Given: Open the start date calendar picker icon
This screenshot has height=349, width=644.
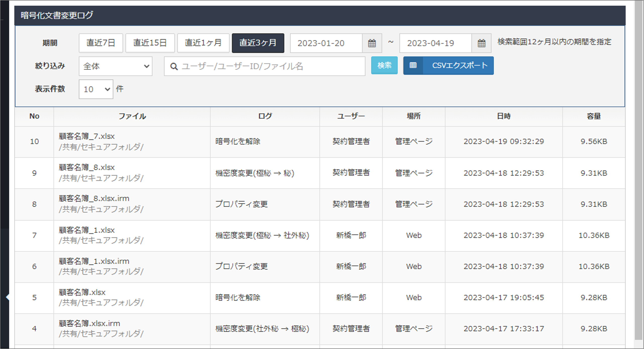Looking at the screenshot, I should coord(372,43).
